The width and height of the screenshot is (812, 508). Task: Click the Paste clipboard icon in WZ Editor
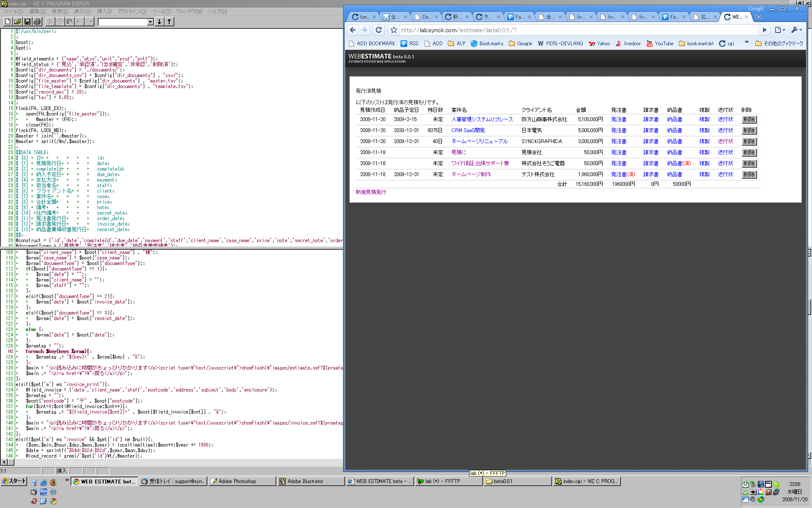tap(70, 22)
